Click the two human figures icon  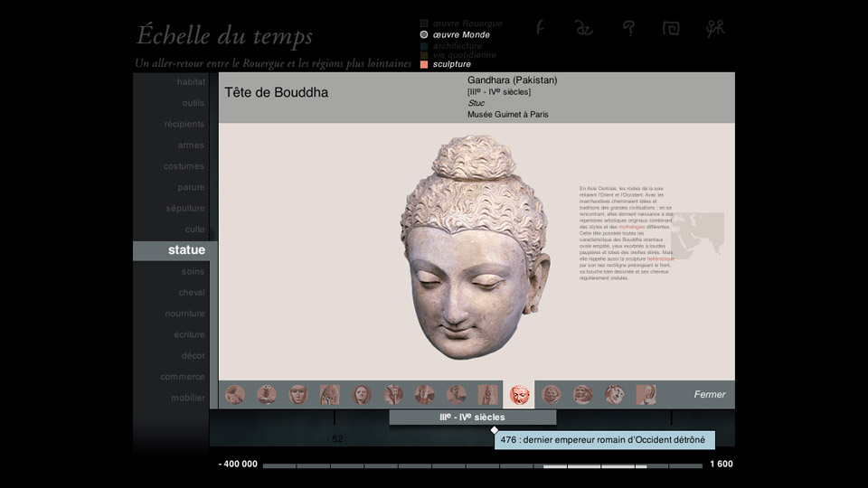(714, 28)
